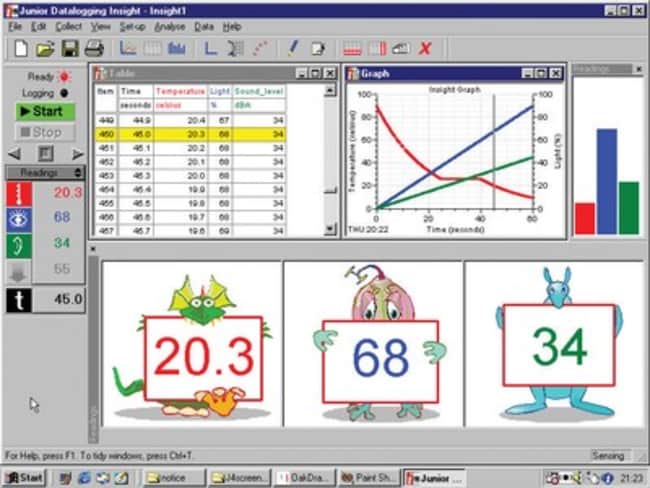Step forward with right arrow button
The width and height of the screenshot is (650, 488).
coord(77,154)
